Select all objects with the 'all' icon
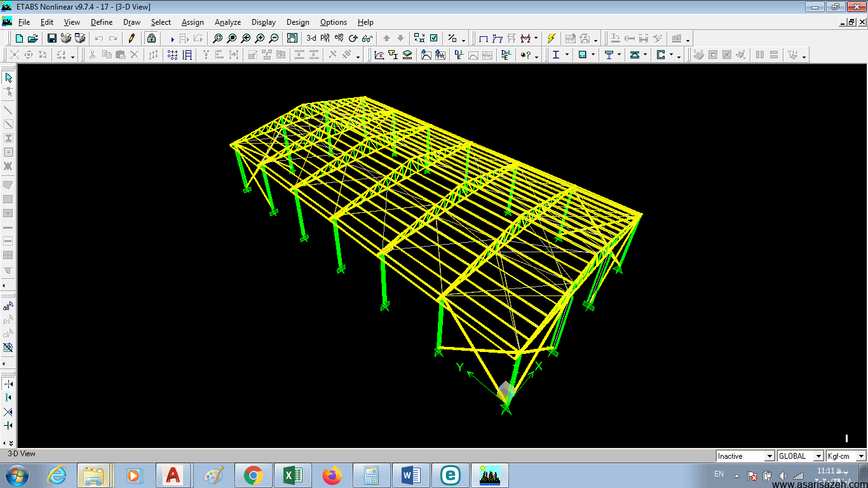868x488 pixels. point(8,306)
